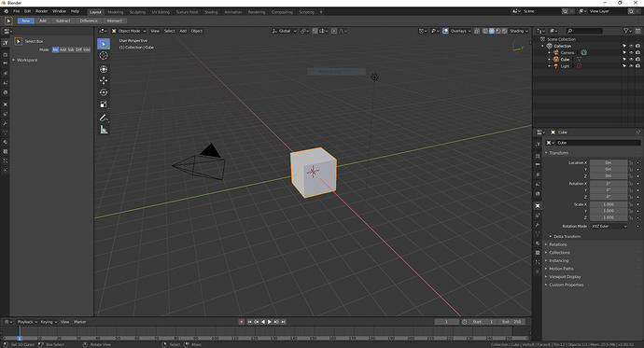Open Render properties tab icon
Image resolution: width=644 pixels, height=348 pixels.
point(538,156)
